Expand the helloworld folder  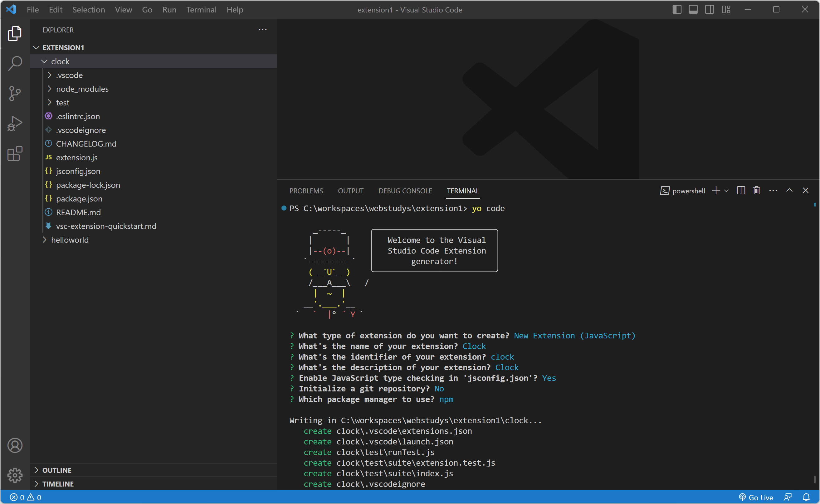click(70, 240)
